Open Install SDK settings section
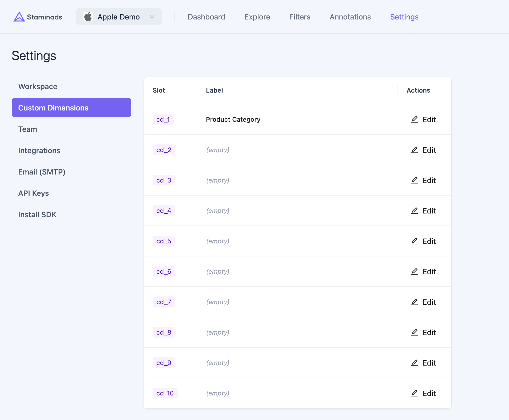 (x=71, y=215)
